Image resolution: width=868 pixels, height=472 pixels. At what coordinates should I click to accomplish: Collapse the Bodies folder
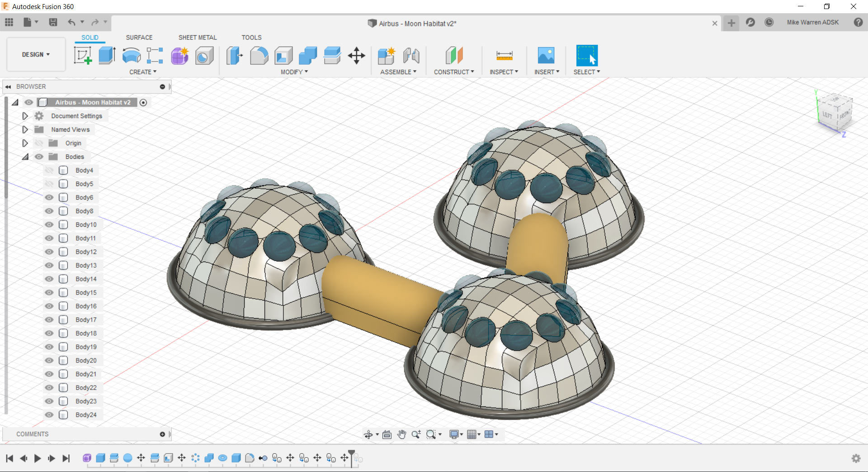click(25, 157)
